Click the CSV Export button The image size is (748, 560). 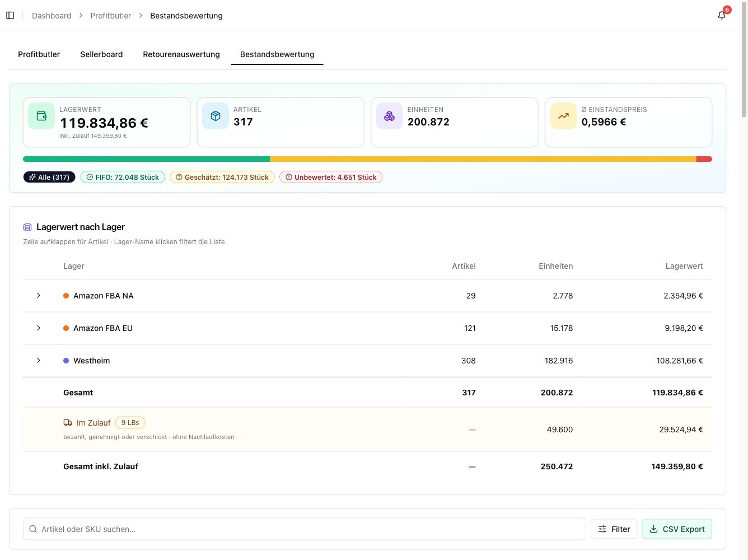[677, 529]
